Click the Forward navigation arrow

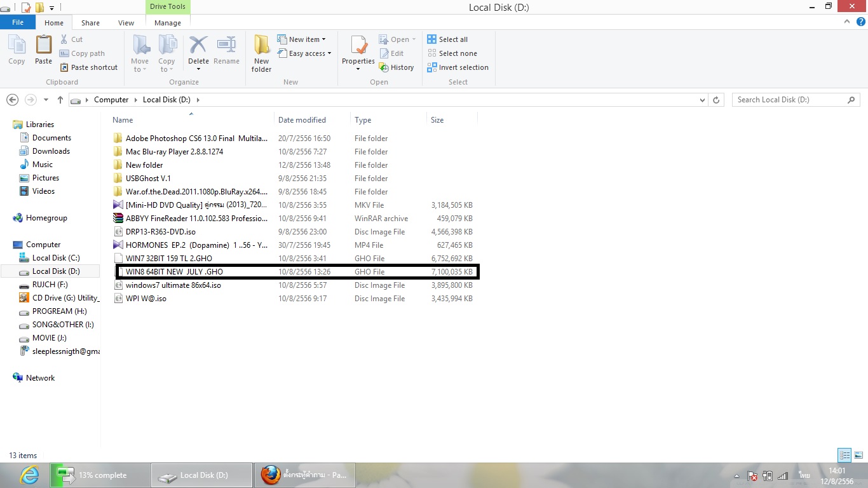[31, 100]
